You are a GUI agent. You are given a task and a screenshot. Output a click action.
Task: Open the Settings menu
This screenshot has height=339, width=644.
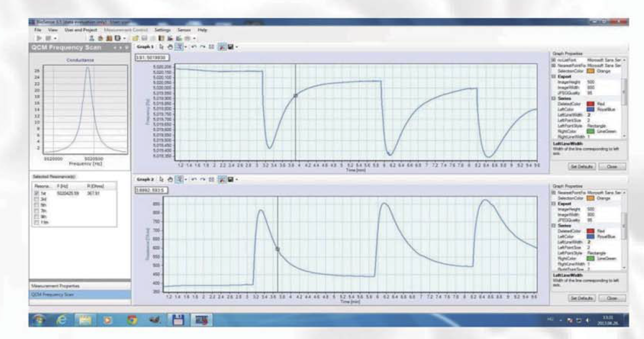pos(162,30)
